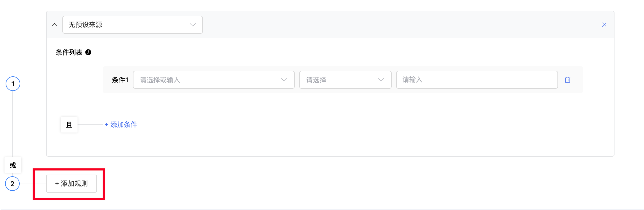The height and width of the screenshot is (210, 644).
Task: Click the + 添加规则 button
Action: tap(71, 184)
